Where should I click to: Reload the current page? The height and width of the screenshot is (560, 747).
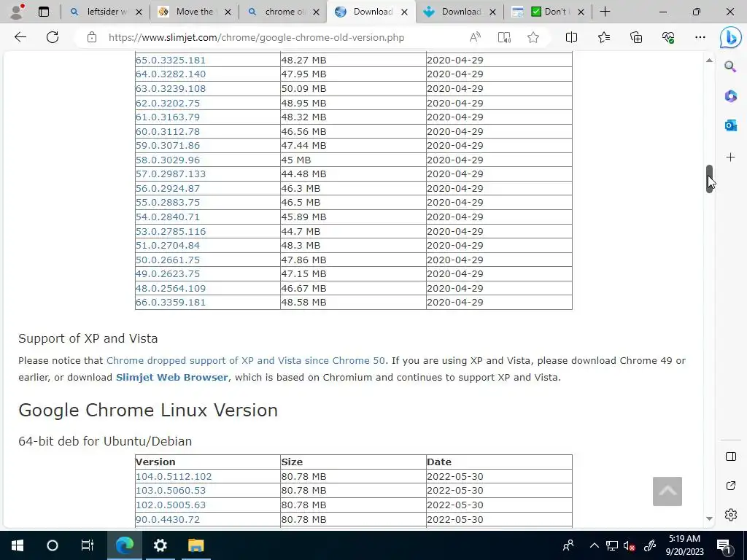point(53,37)
